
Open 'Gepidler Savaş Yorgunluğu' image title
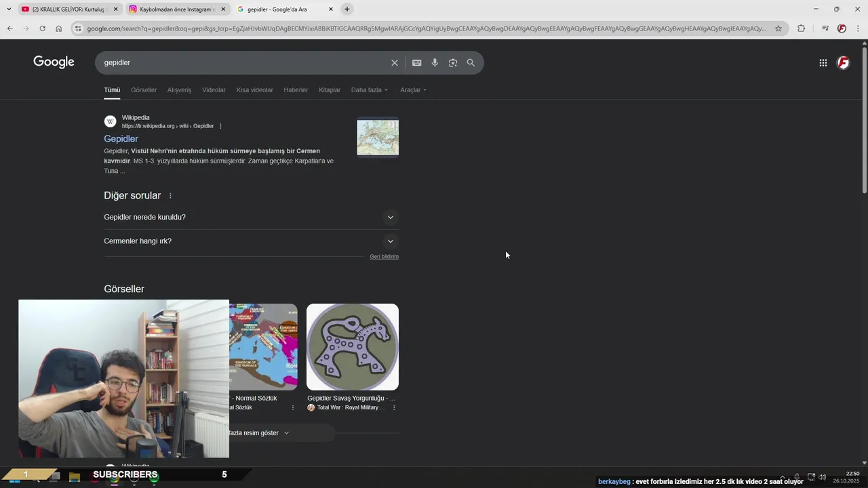click(351, 399)
